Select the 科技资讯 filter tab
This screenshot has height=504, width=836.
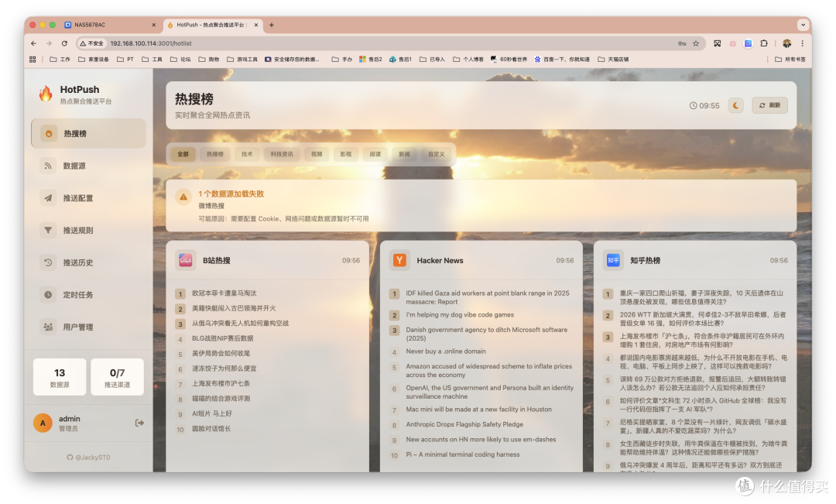282,154
